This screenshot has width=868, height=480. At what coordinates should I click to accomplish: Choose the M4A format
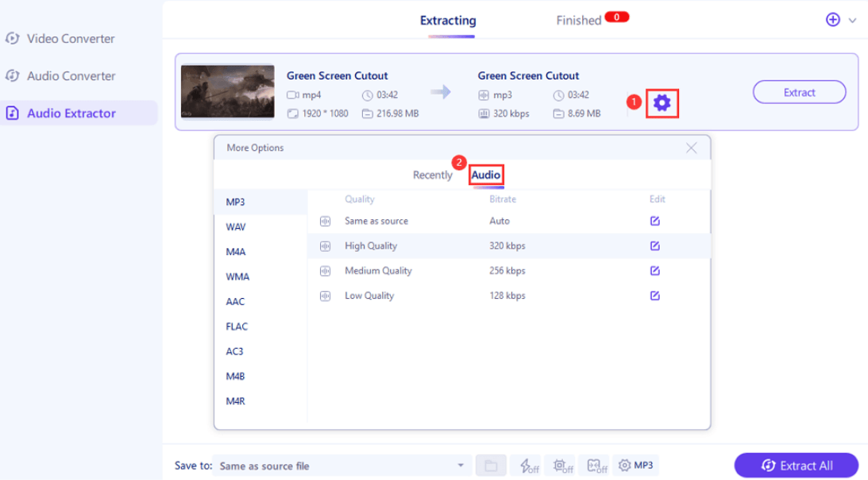click(260, 252)
